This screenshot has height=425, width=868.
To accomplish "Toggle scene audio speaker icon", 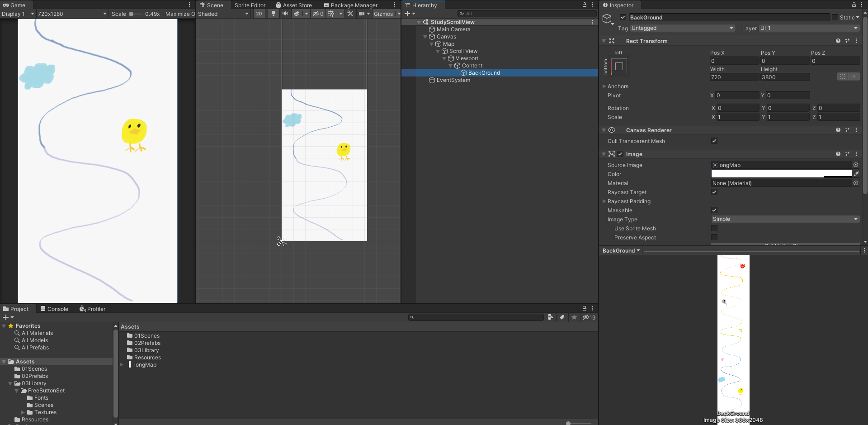I will coord(285,14).
